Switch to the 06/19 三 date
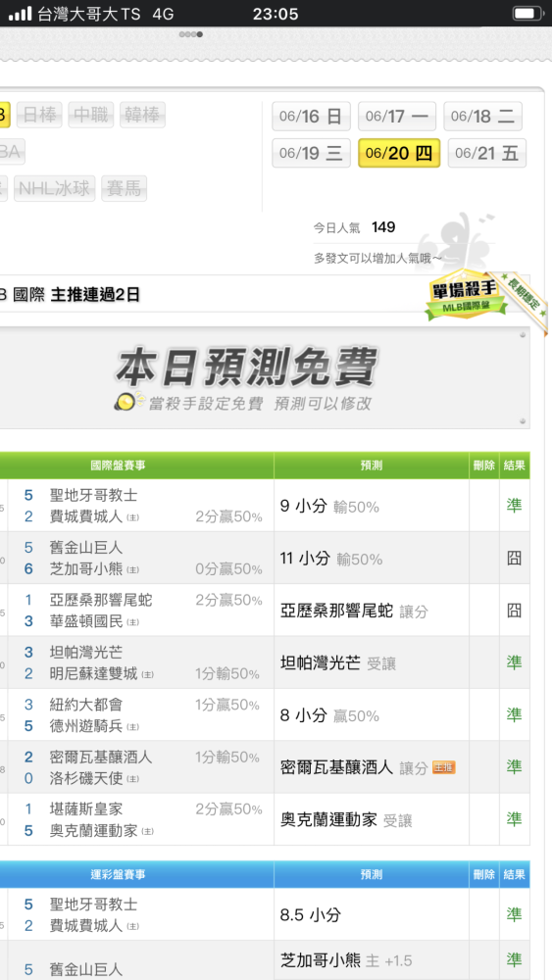 311,153
